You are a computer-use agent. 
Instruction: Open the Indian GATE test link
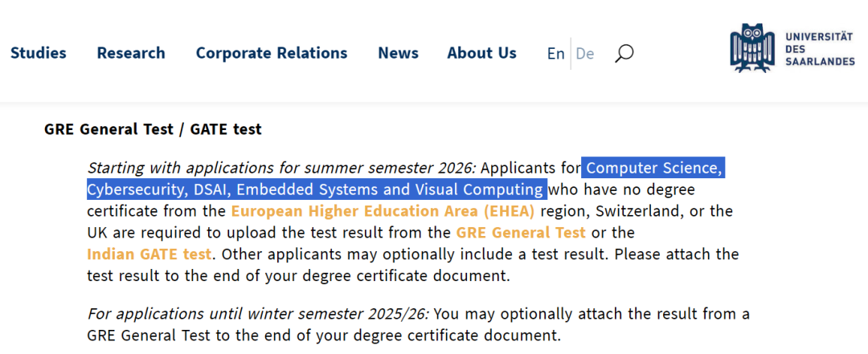(x=149, y=254)
